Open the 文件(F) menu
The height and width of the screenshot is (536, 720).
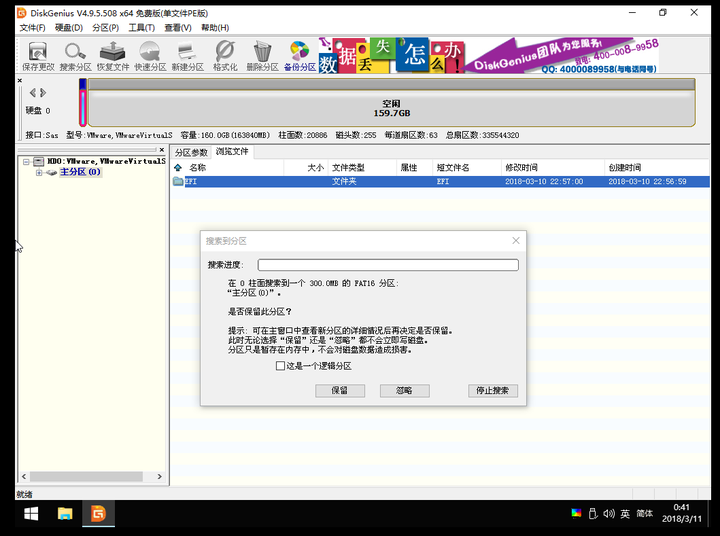33,28
